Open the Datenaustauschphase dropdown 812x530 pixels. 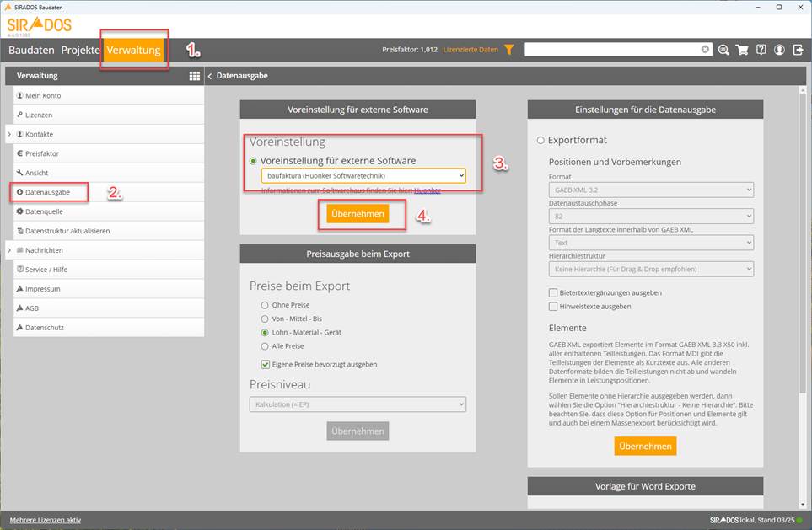pos(651,217)
